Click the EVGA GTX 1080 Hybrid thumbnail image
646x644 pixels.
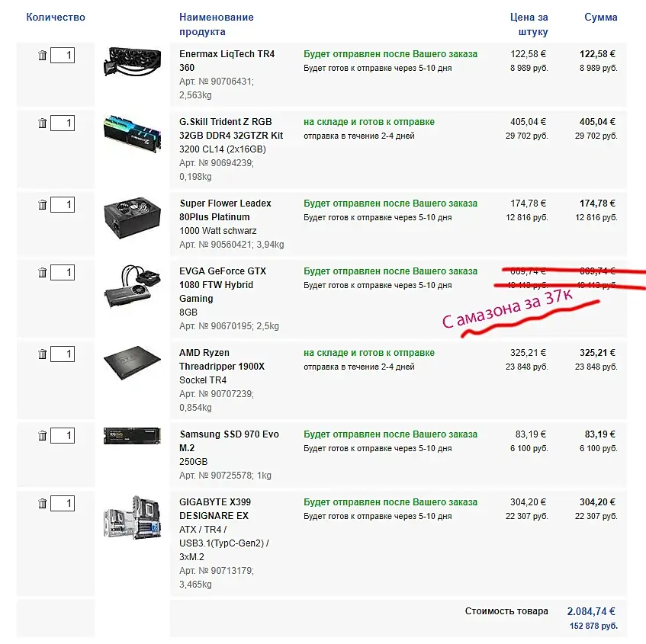click(132, 286)
